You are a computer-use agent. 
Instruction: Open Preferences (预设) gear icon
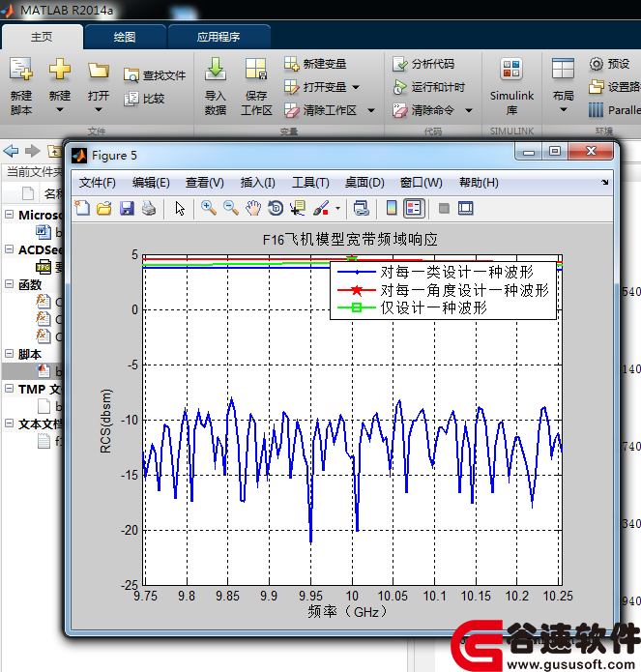tap(596, 64)
